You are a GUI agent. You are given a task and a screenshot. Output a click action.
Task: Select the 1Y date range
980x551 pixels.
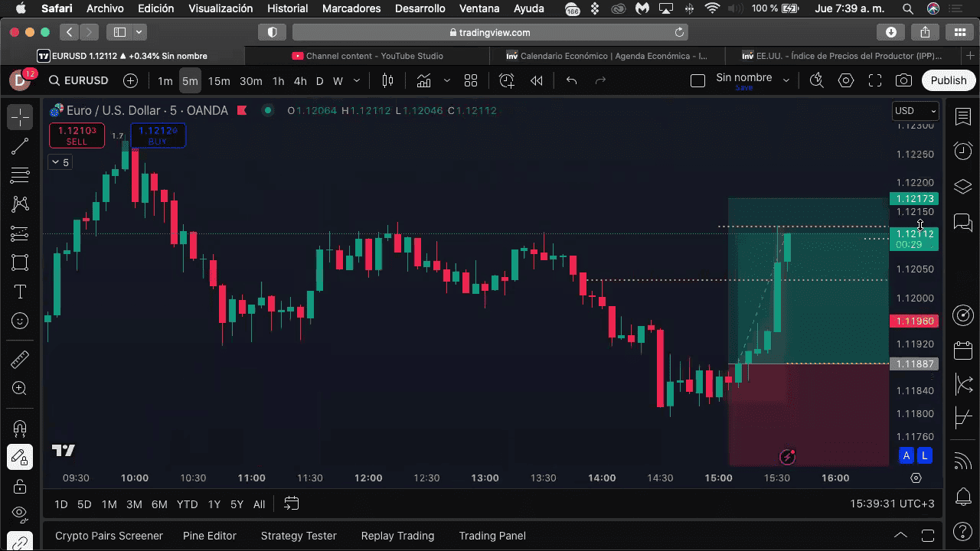(214, 504)
